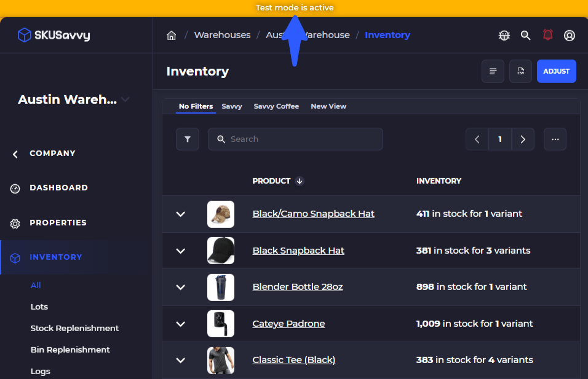Open Lots submenu item
The width and height of the screenshot is (588, 379).
(39, 307)
